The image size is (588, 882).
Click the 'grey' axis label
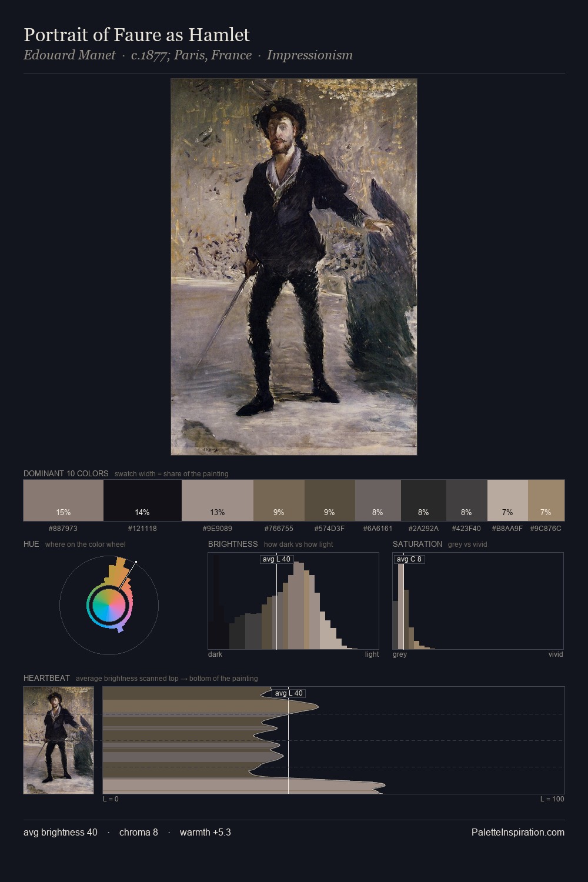pos(400,654)
